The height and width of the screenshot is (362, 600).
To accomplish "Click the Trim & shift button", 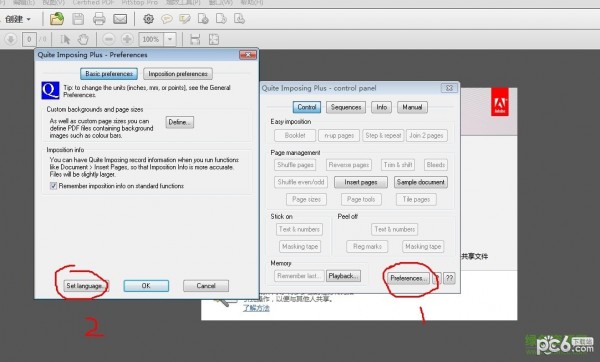I will point(398,165).
